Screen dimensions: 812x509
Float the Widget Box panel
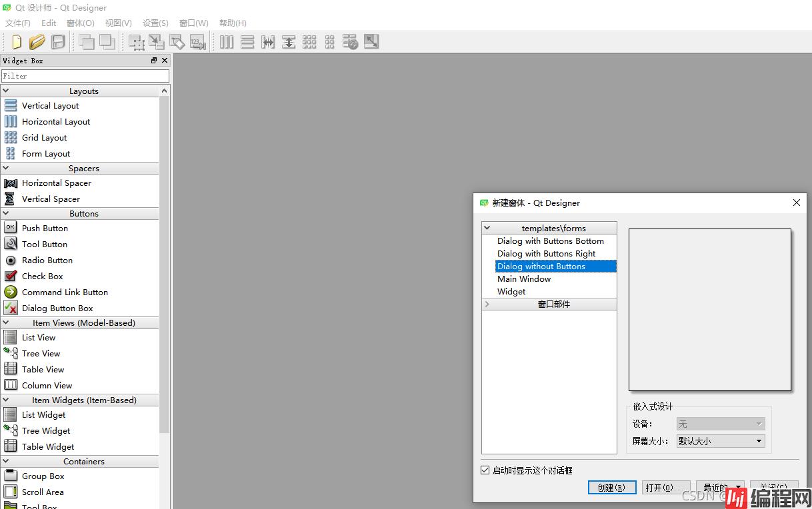click(x=154, y=61)
